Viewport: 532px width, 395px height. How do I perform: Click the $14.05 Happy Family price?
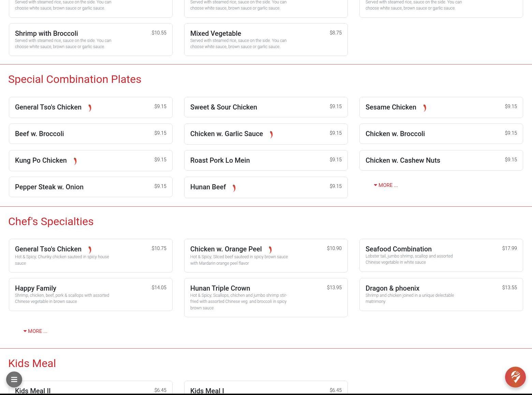click(159, 288)
